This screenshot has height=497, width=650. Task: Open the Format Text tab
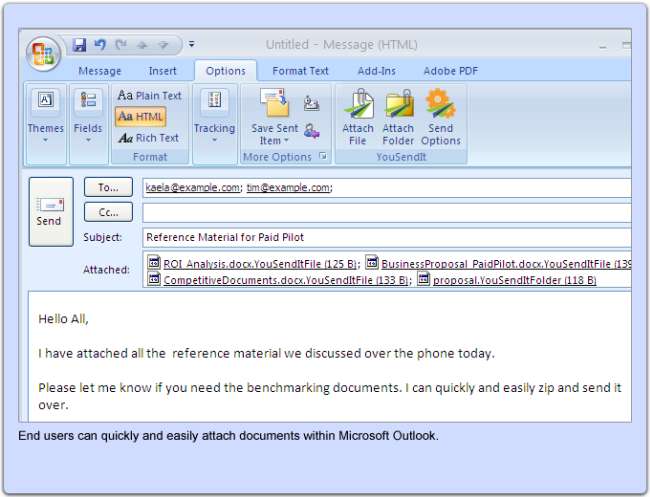coord(300,71)
